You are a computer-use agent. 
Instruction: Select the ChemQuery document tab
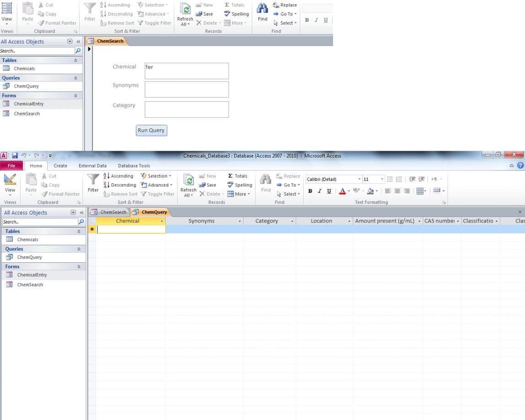[150, 212]
